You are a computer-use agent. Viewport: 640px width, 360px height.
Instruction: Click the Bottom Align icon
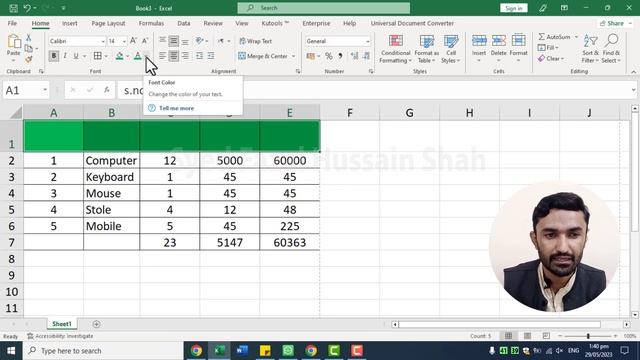[x=185, y=41]
